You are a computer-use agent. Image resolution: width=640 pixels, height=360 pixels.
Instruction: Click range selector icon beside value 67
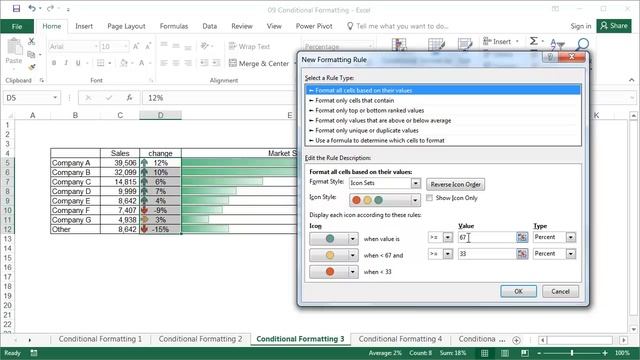pyautogui.click(x=522, y=237)
